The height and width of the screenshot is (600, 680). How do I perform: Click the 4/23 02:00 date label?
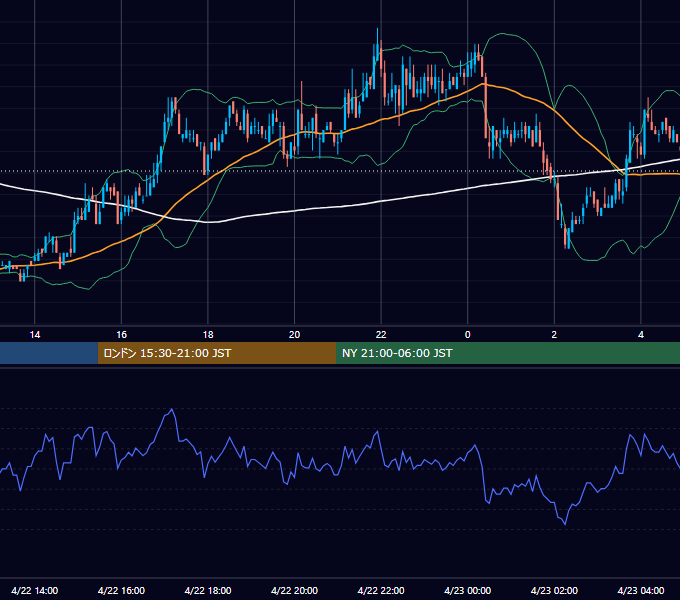[554, 590]
